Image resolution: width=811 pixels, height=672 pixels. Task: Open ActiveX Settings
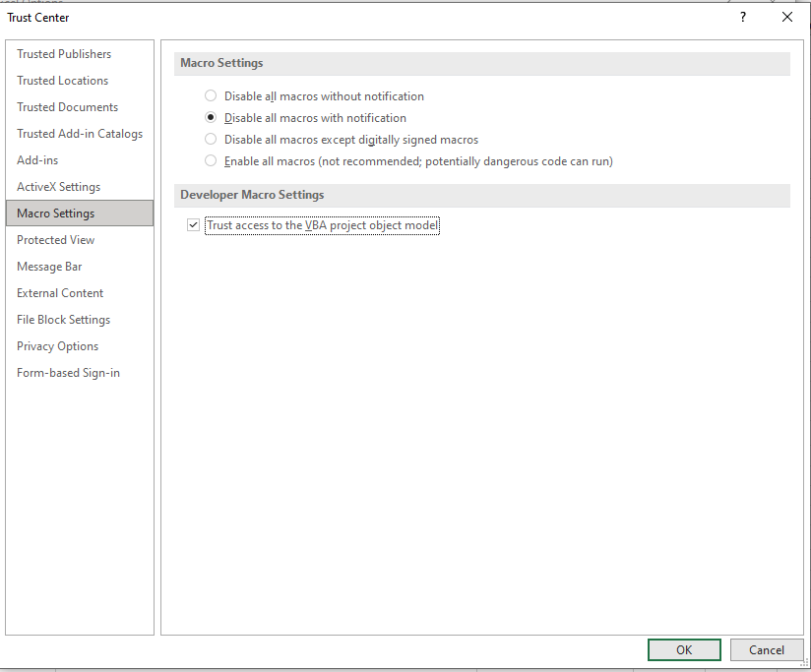(x=59, y=187)
